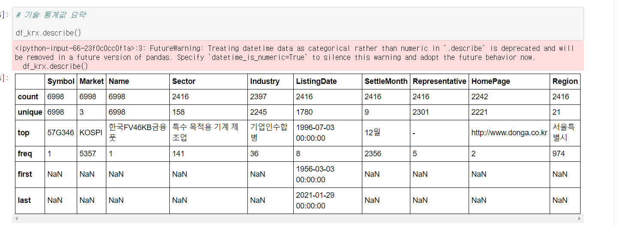Click the Sector cell 특수 목적용 기계 제조업
This screenshot has height=226, width=644.
[208, 133]
